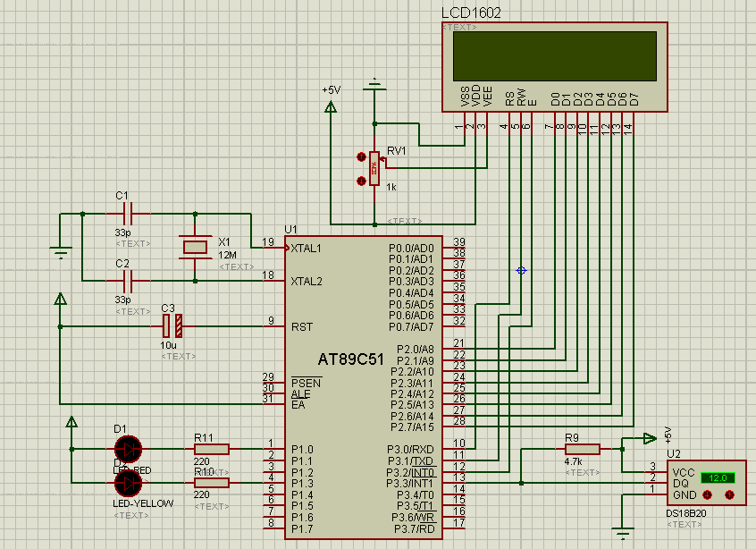Lower DS18B20 temperature with the down arrow
The height and width of the screenshot is (549, 756).
[708, 495]
